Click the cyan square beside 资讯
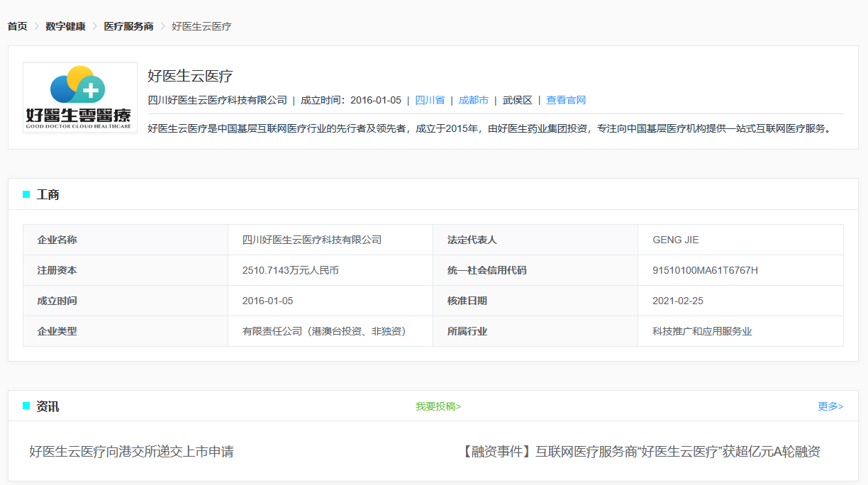 click(26, 406)
